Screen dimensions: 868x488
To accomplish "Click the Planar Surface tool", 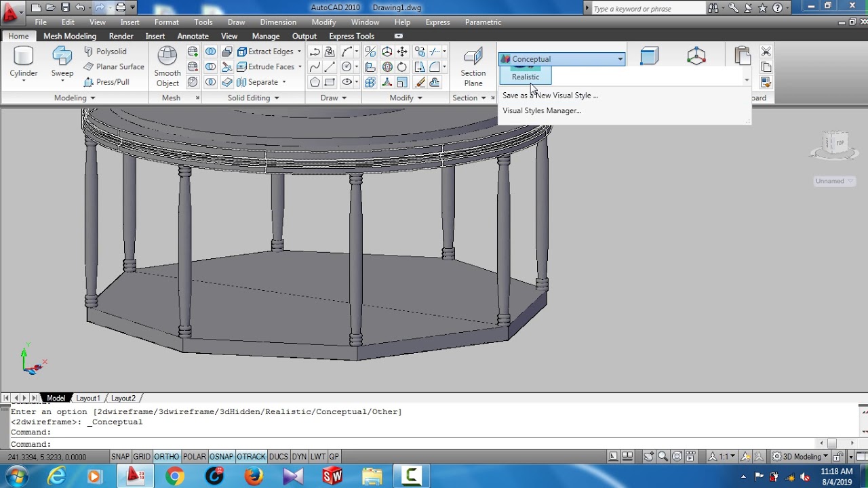I will pos(114,66).
